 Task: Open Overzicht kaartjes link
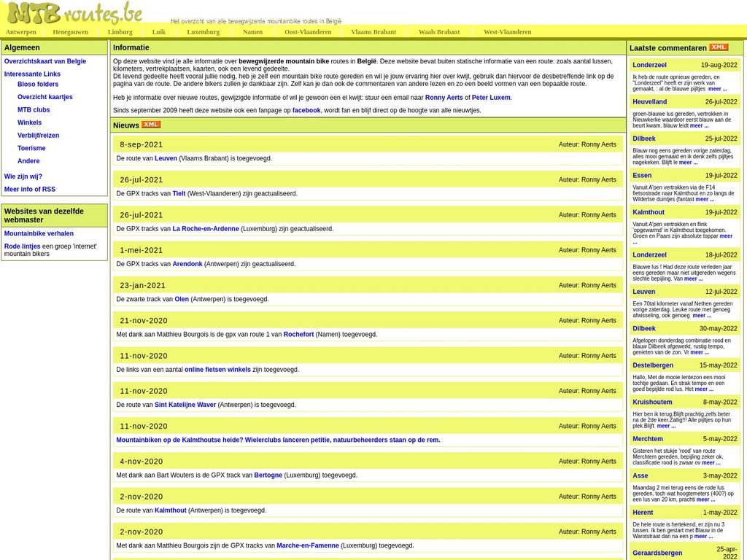pyautogui.click(x=45, y=97)
